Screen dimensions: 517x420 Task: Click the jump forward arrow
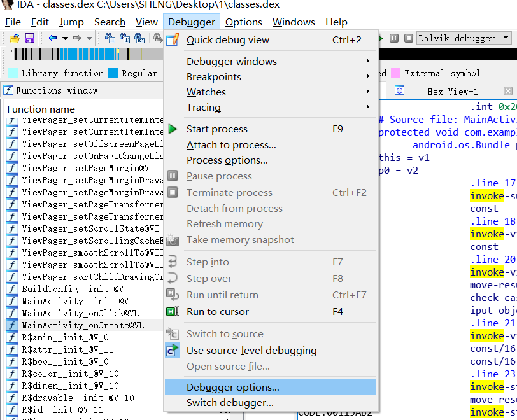click(x=77, y=38)
